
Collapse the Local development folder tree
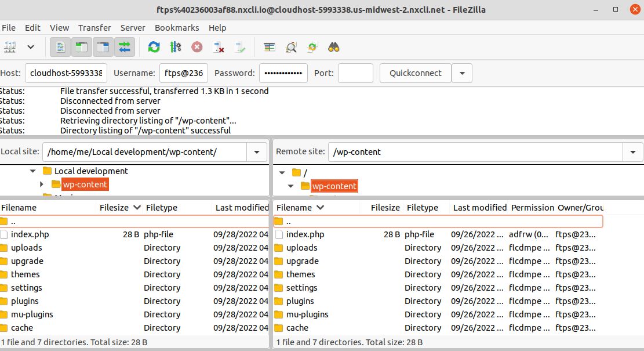33,171
